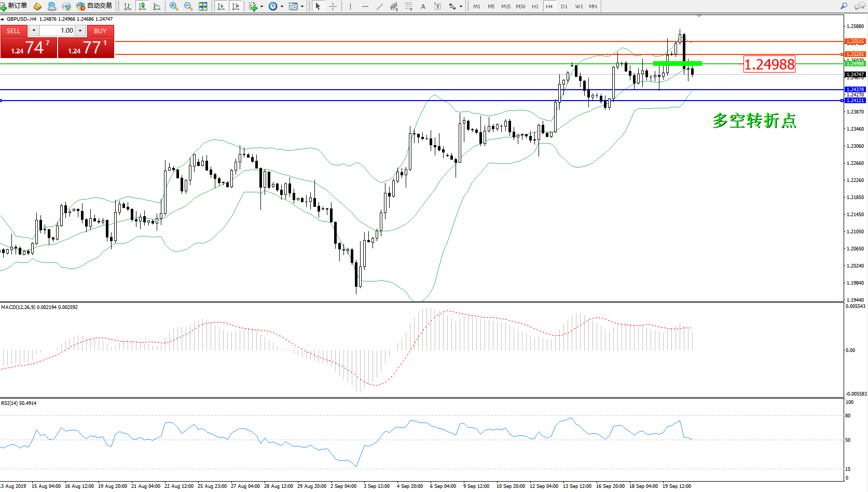Select the Crosshair tool
The height and width of the screenshot is (492, 868).
point(333,6)
